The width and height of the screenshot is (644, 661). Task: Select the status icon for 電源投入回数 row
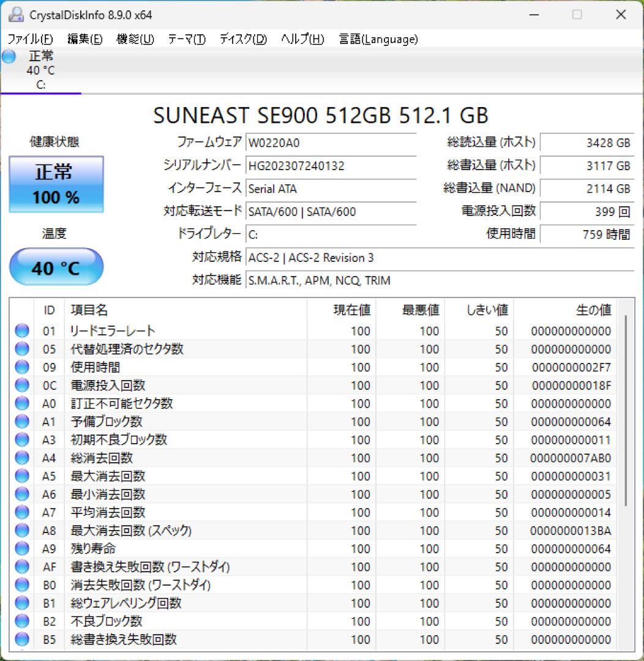click(x=21, y=385)
